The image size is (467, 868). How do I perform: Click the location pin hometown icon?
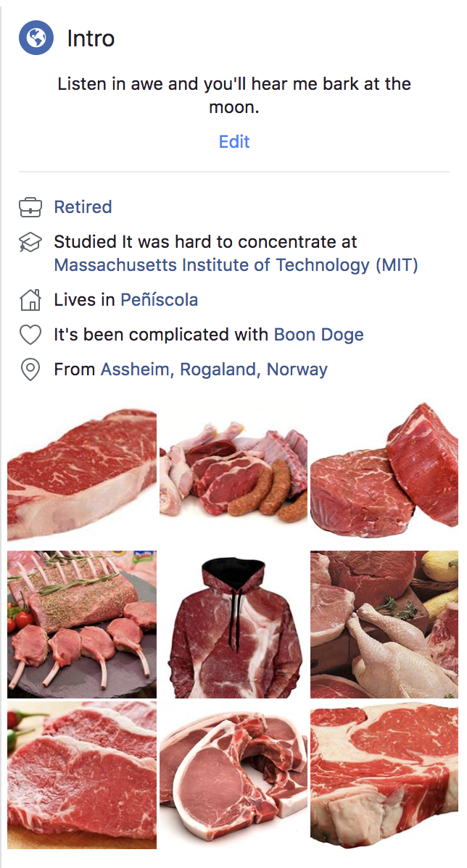click(30, 370)
